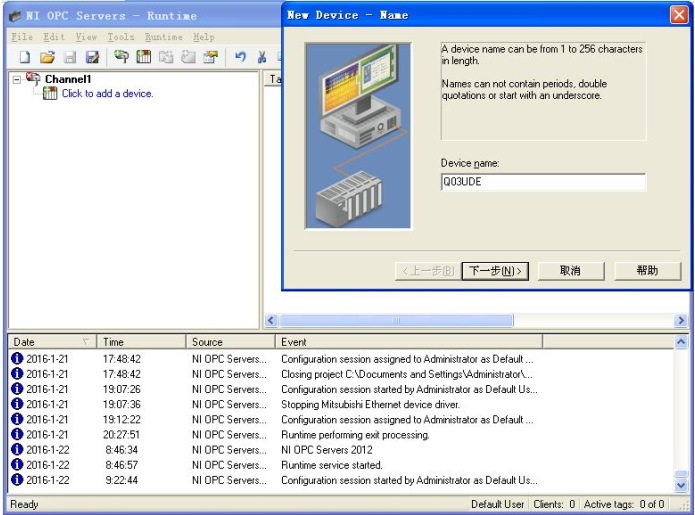The width and height of the screenshot is (695, 515).
Task: Click the 下一步(N) next button
Action: (x=495, y=271)
